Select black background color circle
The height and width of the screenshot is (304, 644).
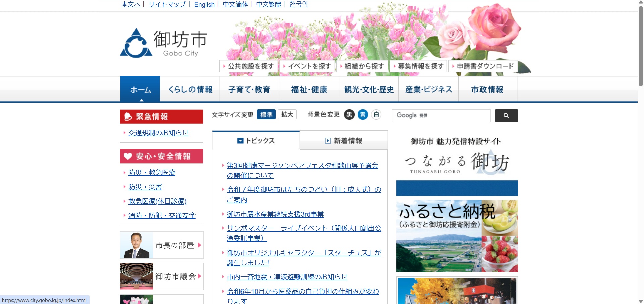tap(349, 115)
